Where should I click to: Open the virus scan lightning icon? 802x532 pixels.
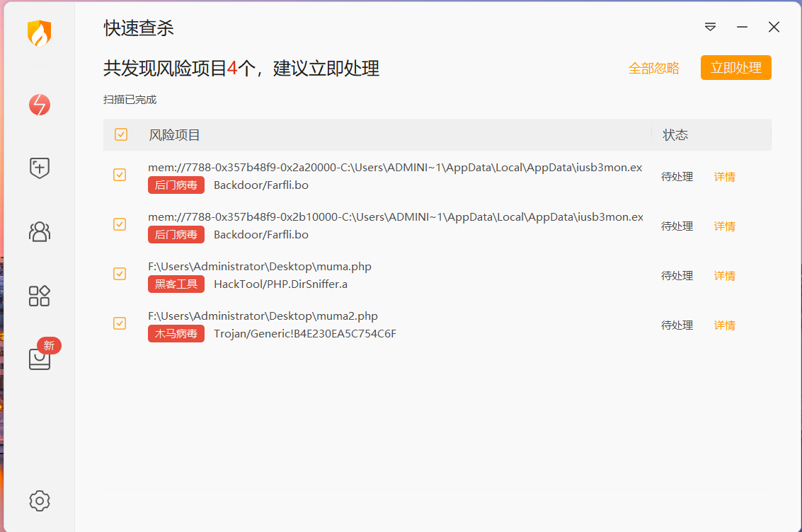point(40,105)
